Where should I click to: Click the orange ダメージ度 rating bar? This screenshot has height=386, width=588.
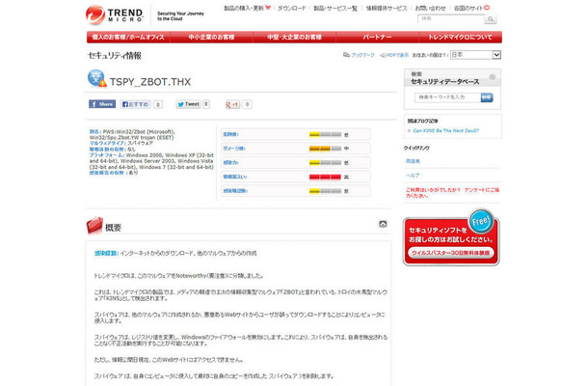click(325, 149)
